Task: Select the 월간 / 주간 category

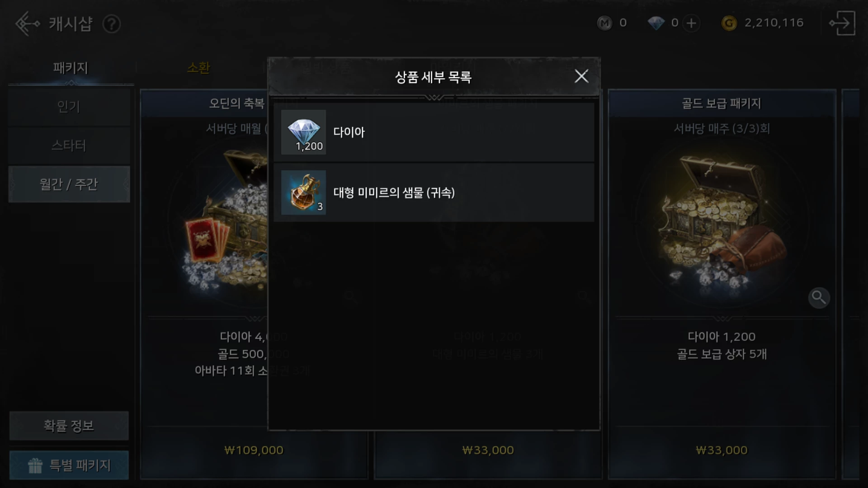Action: pyautogui.click(x=69, y=184)
